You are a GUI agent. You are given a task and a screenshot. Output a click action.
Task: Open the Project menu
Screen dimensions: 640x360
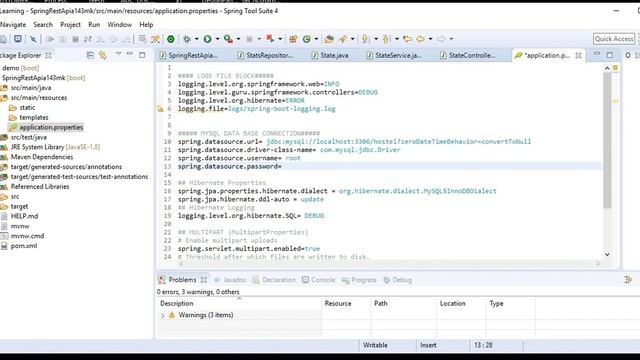pyautogui.click(x=70, y=24)
